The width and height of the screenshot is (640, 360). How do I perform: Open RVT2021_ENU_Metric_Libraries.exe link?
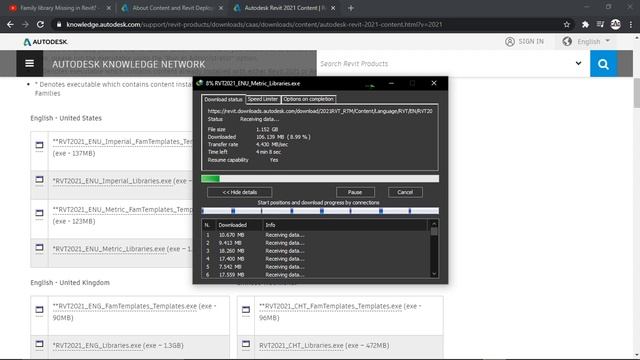pyautogui.click(x=109, y=249)
